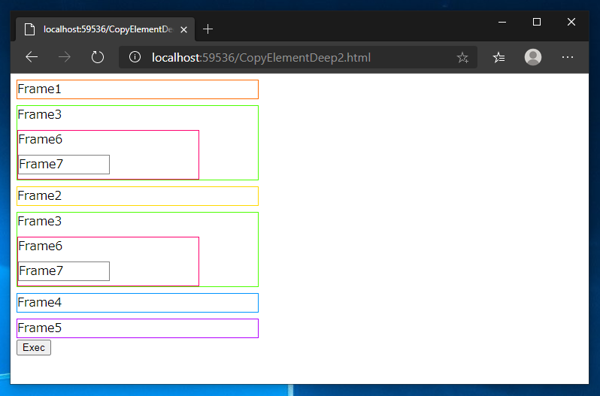Open a new tab with plus button
Screen dimensions: 600x396
click(208, 29)
